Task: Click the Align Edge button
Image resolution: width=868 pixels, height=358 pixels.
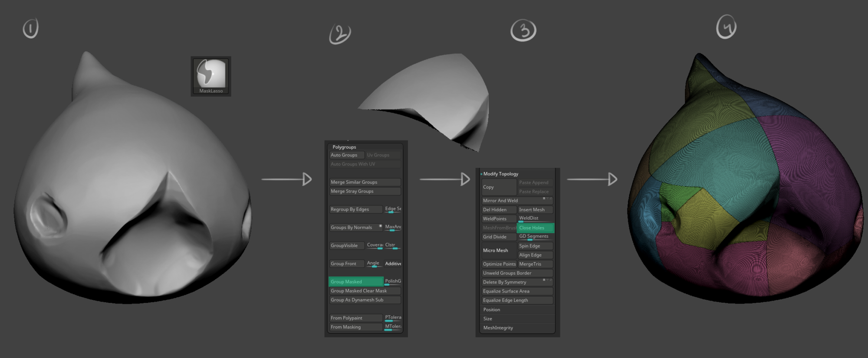Action: [536, 255]
